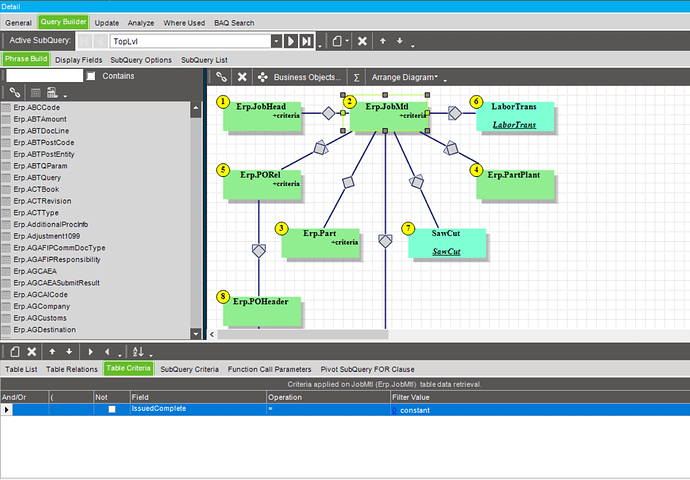Open the Active SubQuery dropdown
Image resolution: width=690 pixels, height=480 pixels.
click(x=276, y=41)
